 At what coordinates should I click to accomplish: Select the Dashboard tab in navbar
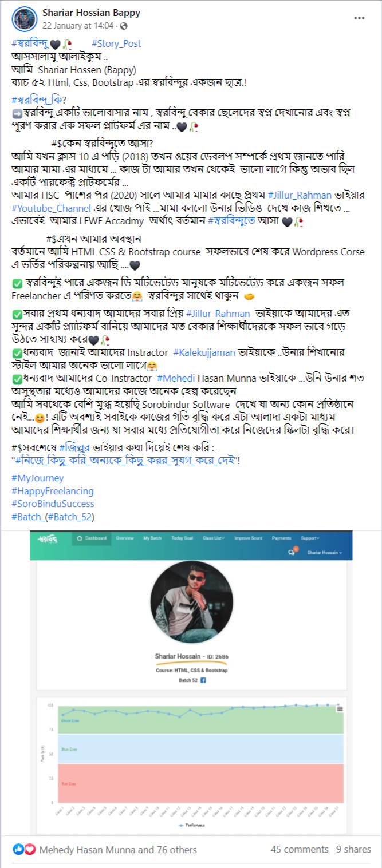[x=92, y=538]
